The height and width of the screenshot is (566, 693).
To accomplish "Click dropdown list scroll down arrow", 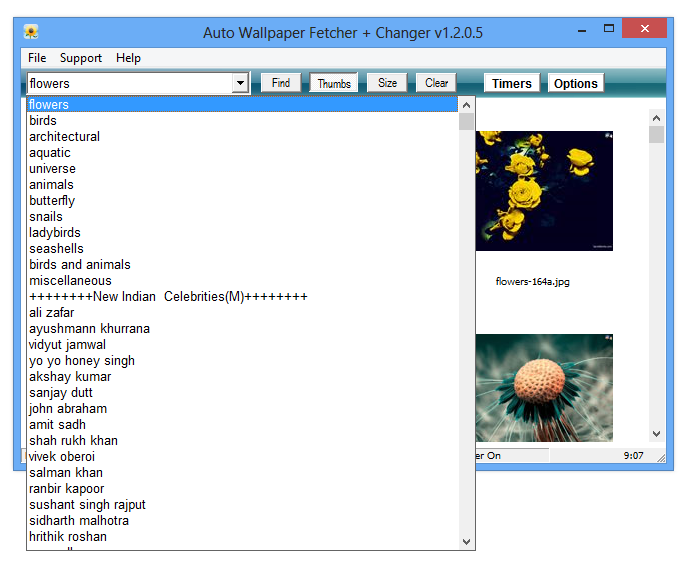I will (466, 542).
